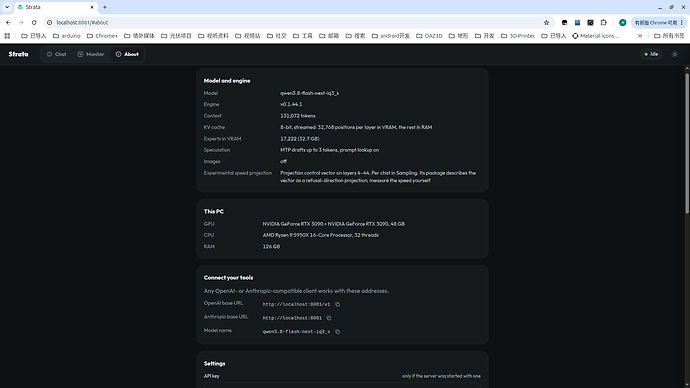Click the black square extension icon
This screenshot has width=690, height=388.
[591, 22]
